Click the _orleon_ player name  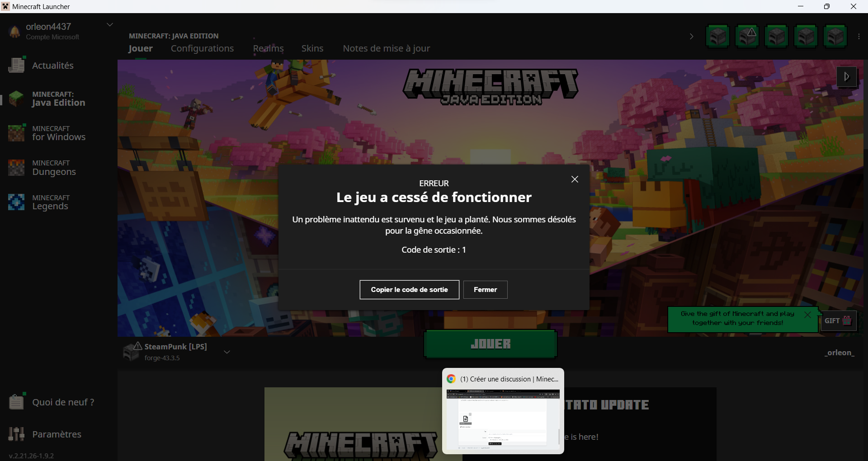[840, 353]
